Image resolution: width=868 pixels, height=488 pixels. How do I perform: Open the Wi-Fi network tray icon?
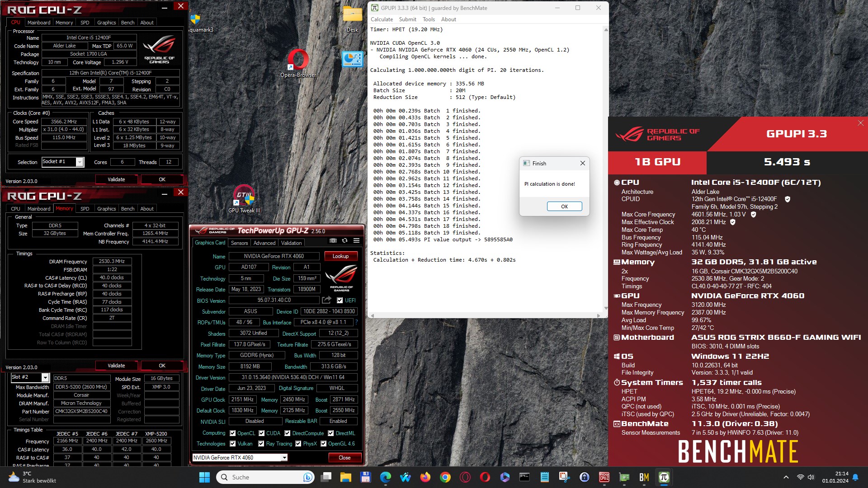[x=801, y=477]
